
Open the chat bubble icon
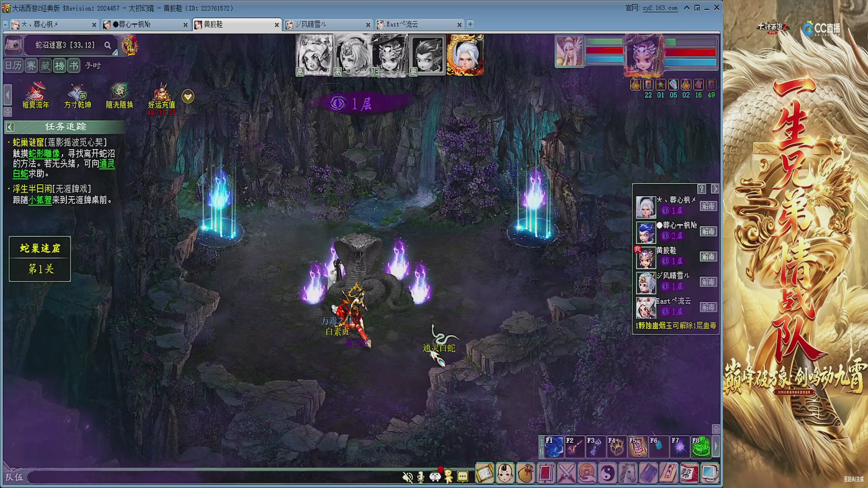pos(462,477)
